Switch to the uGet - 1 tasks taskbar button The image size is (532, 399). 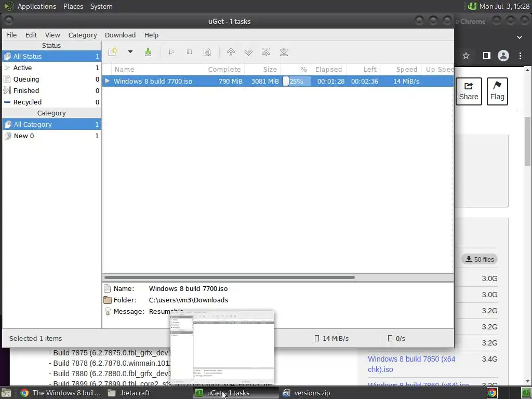pyautogui.click(x=236, y=393)
